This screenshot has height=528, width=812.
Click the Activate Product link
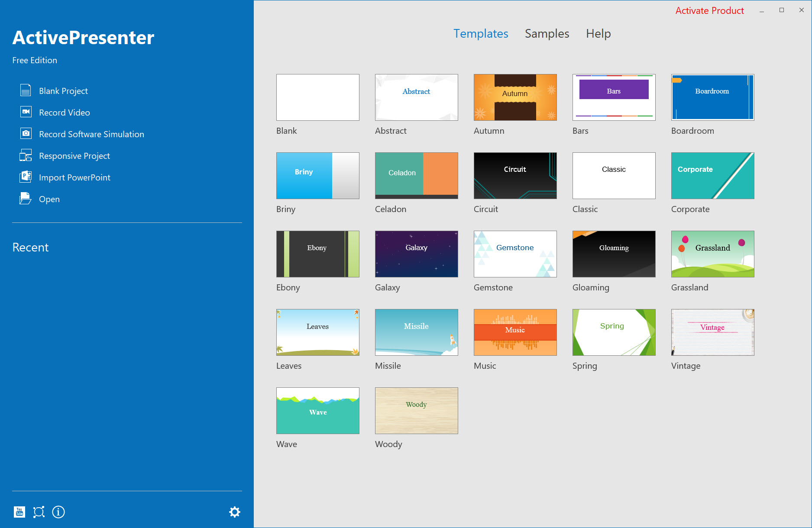(709, 11)
